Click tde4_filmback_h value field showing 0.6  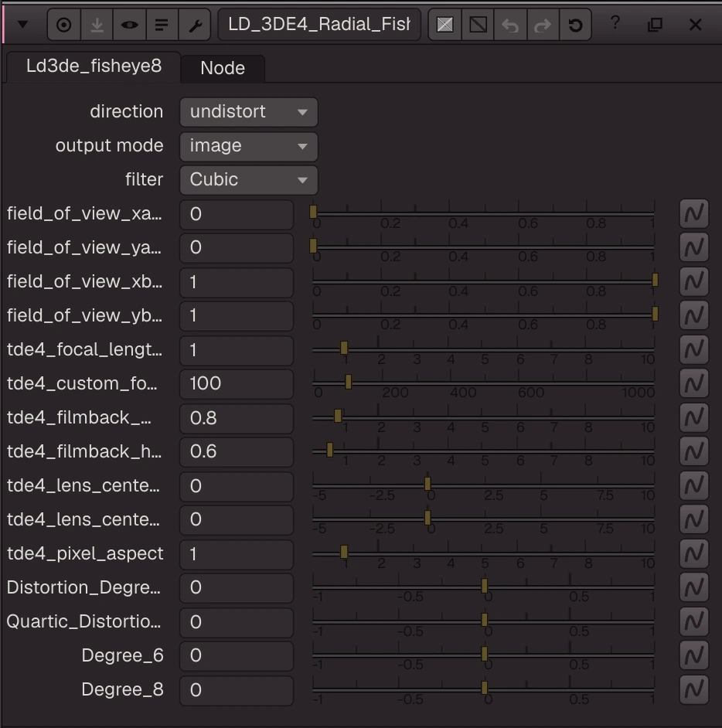[x=237, y=452]
